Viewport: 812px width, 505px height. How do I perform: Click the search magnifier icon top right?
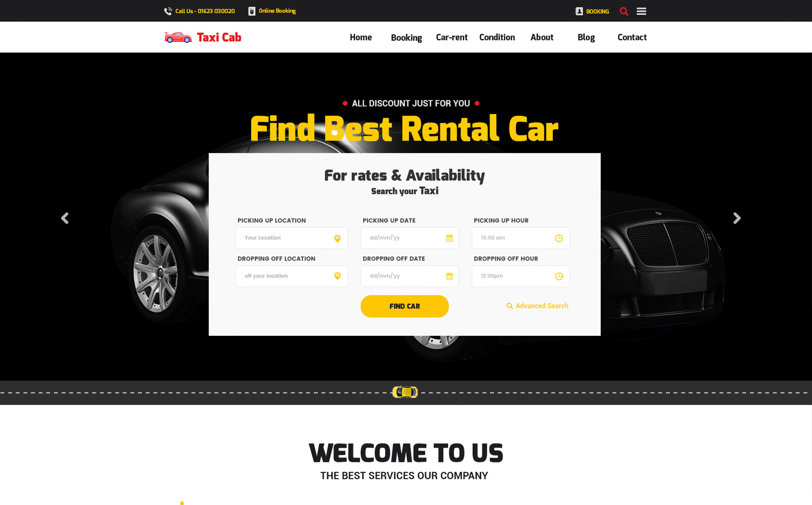(x=624, y=11)
